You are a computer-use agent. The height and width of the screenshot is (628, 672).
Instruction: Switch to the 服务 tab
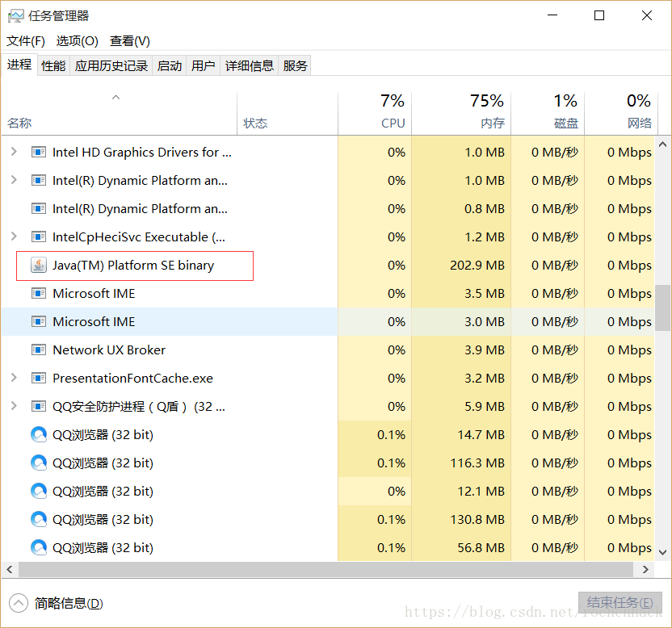[296, 66]
